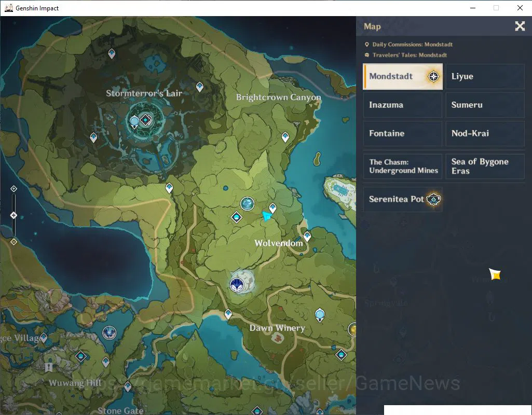Click Travelers' Tales: Mondstadt label
The height and width of the screenshot is (415, 532).
(x=410, y=55)
